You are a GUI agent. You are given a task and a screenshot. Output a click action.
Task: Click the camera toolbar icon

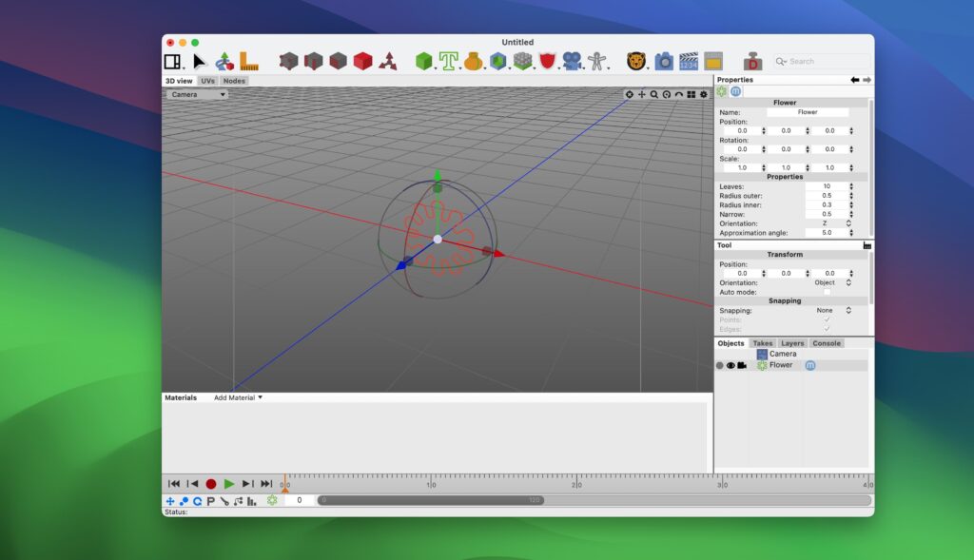click(661, 60)
